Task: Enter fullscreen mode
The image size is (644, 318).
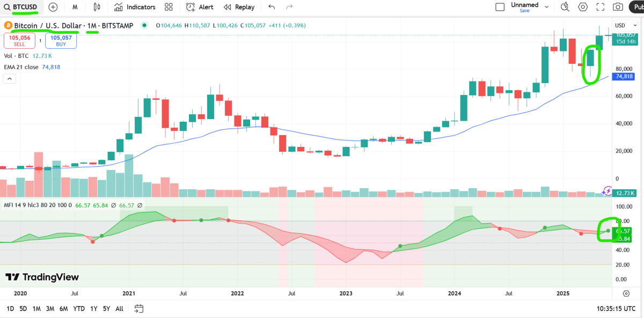Action: (x=601, y=7)
